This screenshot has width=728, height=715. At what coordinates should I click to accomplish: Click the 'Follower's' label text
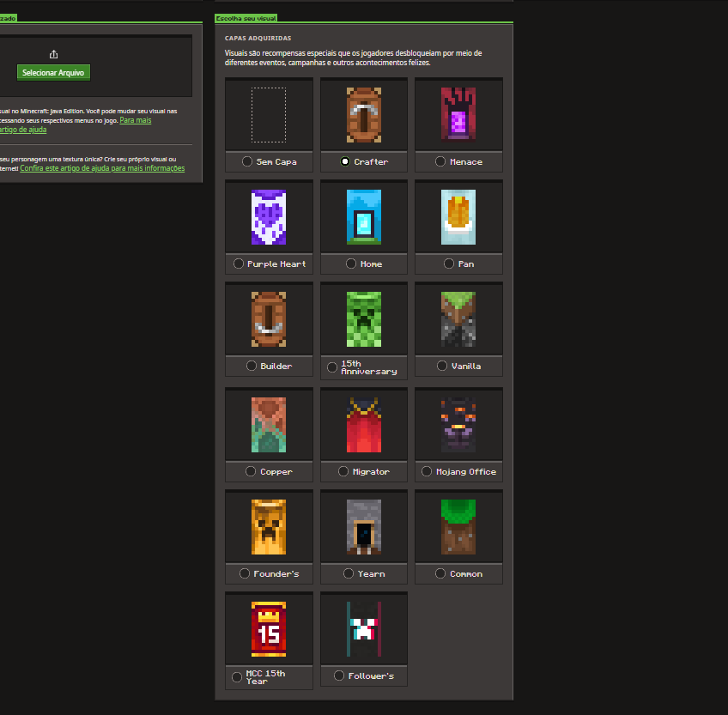point(371,676)
